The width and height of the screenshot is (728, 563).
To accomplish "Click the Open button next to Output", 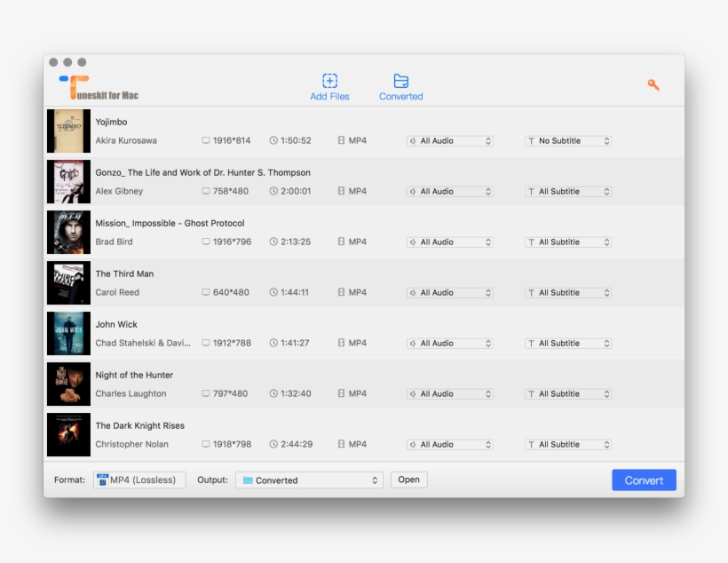I will 408,479.
